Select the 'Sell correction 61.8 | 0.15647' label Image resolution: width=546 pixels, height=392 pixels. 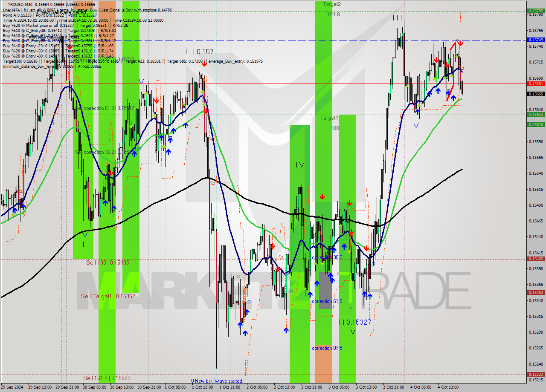click(x=105, y=108)
